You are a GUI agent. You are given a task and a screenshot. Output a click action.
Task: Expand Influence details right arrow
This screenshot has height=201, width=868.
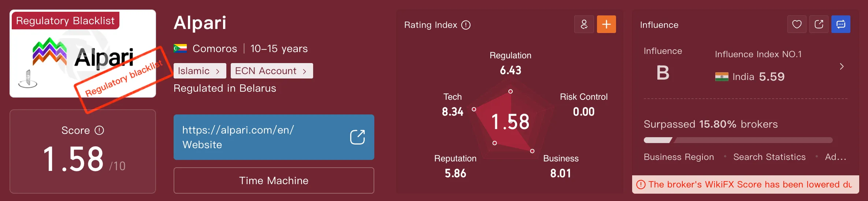(842, 66)
